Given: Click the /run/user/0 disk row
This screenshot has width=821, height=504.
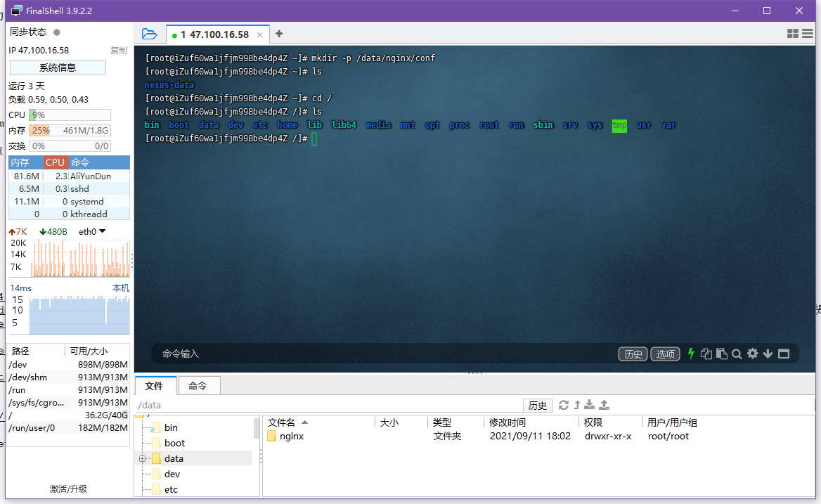Looking at the screenshot, I should pos(68,427).
